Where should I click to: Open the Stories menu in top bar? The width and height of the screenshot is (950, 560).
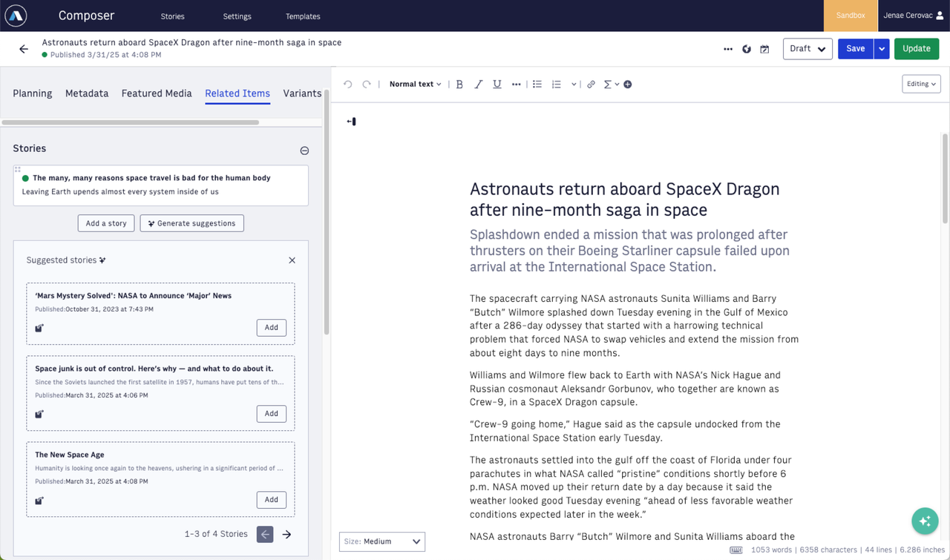(x=172, y=16)
